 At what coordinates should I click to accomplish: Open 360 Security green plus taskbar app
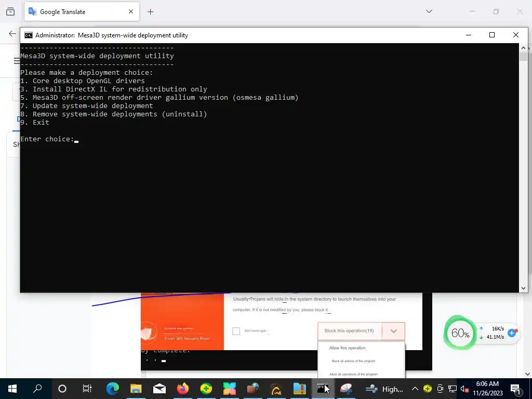pyautogui.click(x=206, y=389)
